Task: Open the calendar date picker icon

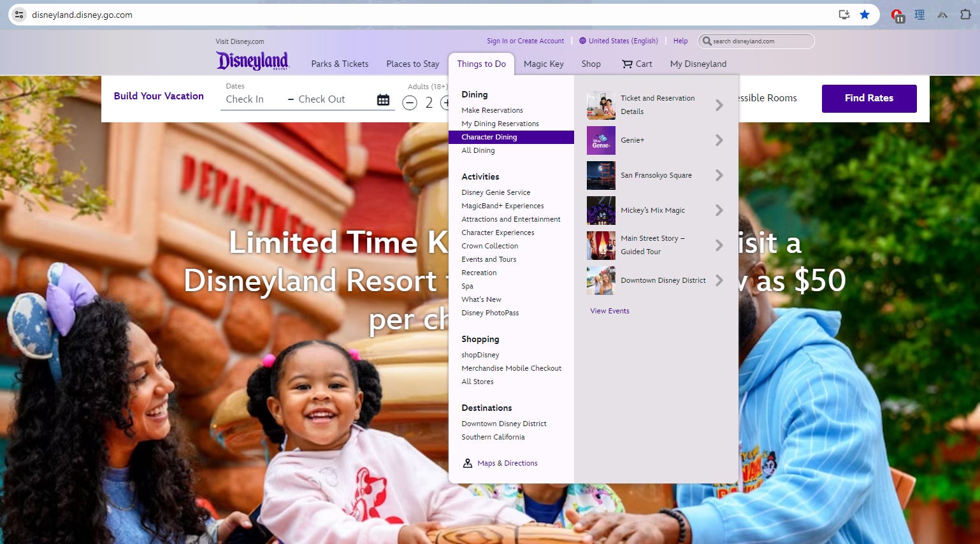Action: pyautogui.click(x=383, y=99)
